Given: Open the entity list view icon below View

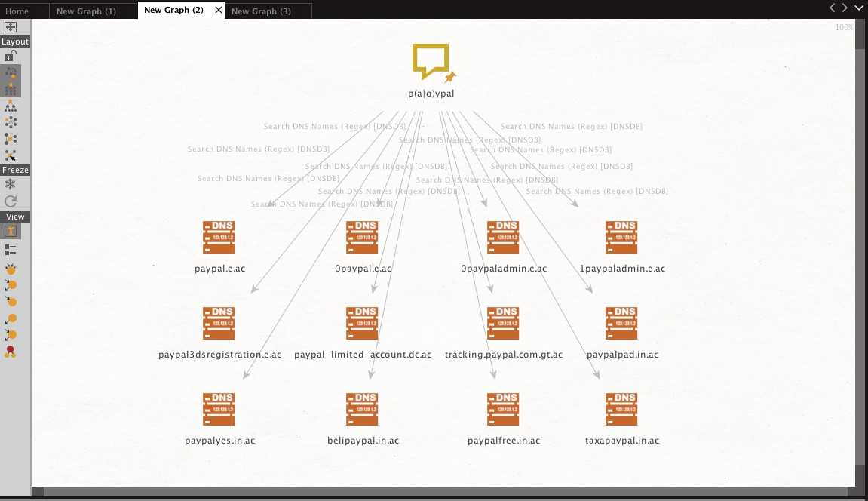Looking at the screenshot, I should [x=11, y=249].
